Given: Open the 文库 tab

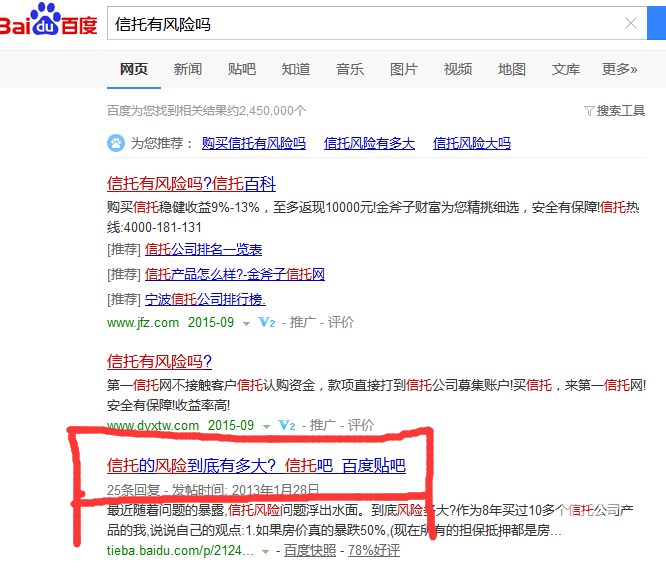Looking at the screenshot, I should click(566, 69).
